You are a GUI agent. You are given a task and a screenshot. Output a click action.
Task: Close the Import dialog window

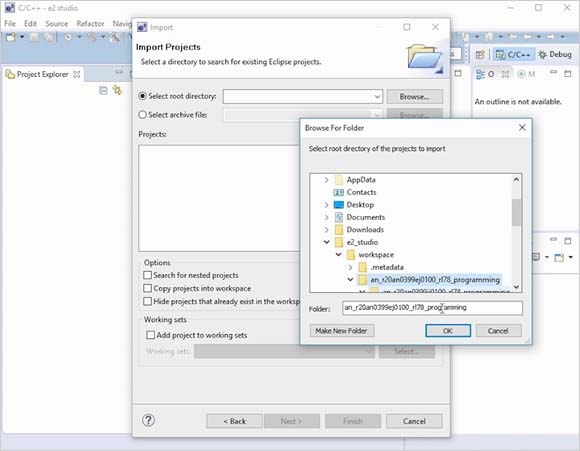435,27
